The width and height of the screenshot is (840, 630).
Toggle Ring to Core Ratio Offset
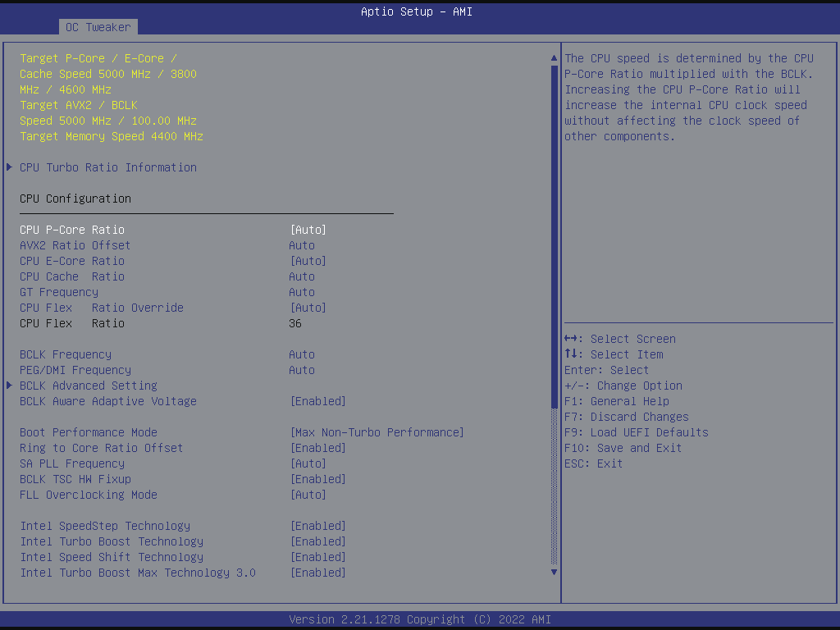tap(317, 448)
